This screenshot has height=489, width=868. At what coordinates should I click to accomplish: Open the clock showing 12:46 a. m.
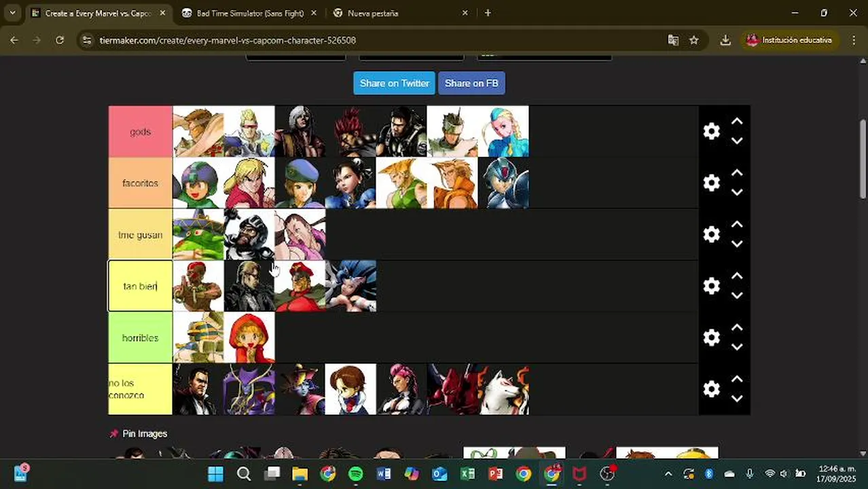(x=837, y=473)
